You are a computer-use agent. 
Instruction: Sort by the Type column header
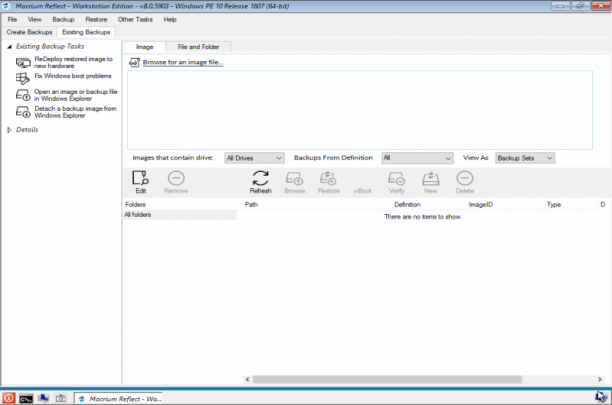click(553, 204)
